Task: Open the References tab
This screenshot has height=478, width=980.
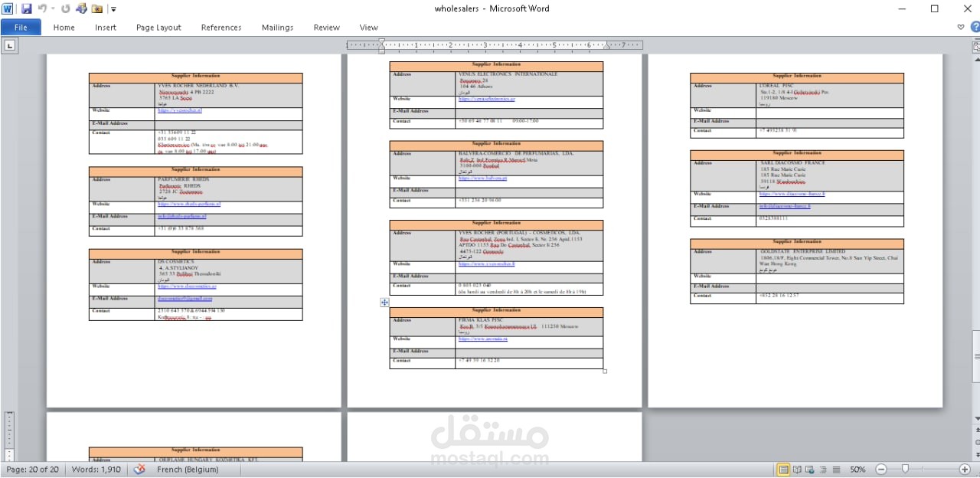Action: pos(221,28)
